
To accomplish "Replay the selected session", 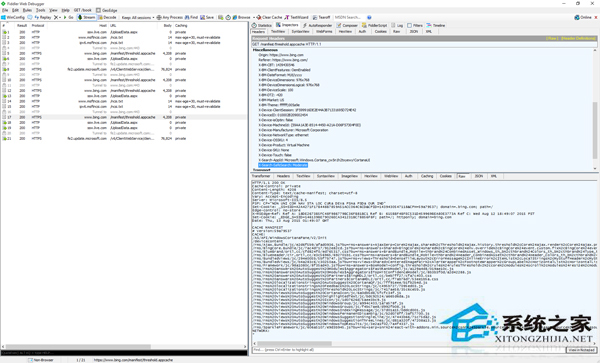I will click(x=43, y=17).
